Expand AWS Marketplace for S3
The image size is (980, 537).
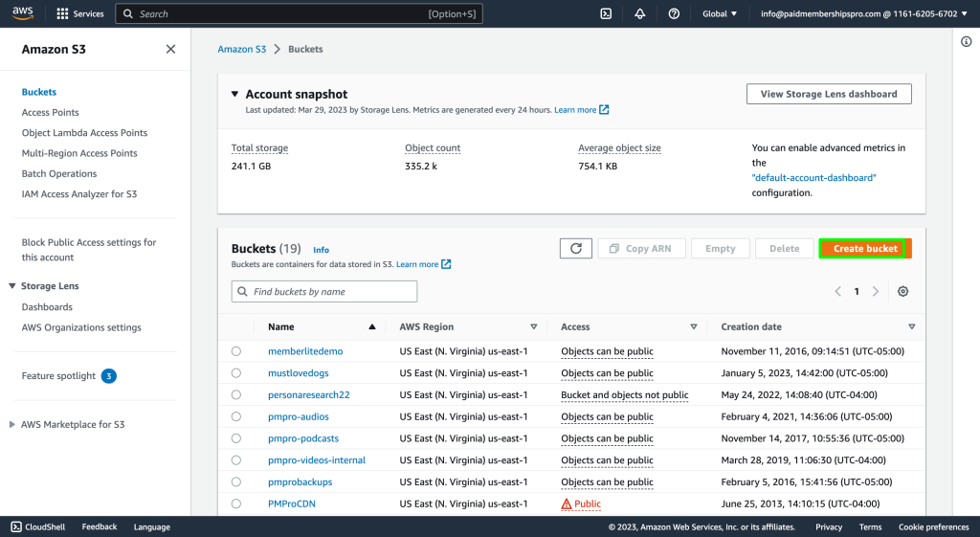(x=11, y=424)
